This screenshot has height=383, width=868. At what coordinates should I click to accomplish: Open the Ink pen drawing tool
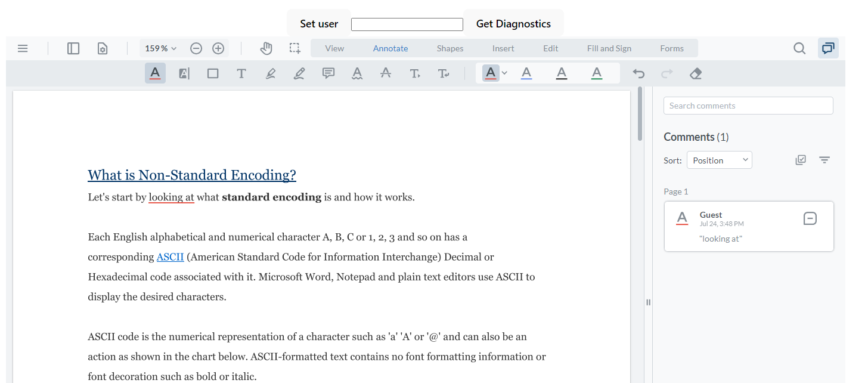(x=299, y=73)
